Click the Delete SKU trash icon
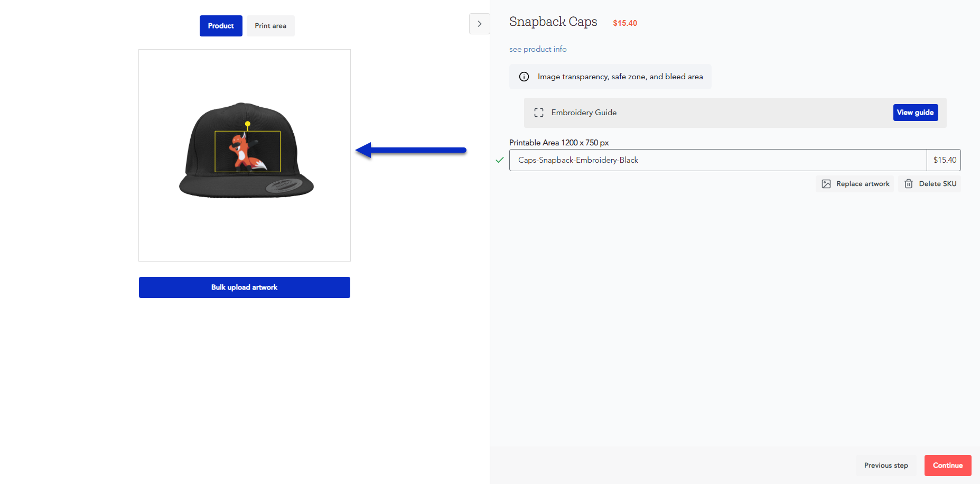 coord(909,183)
